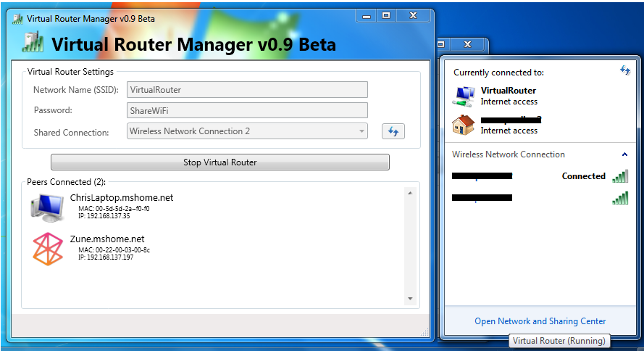Click VirtualRouter entry under Currently connected to

(x=509, y=91)
